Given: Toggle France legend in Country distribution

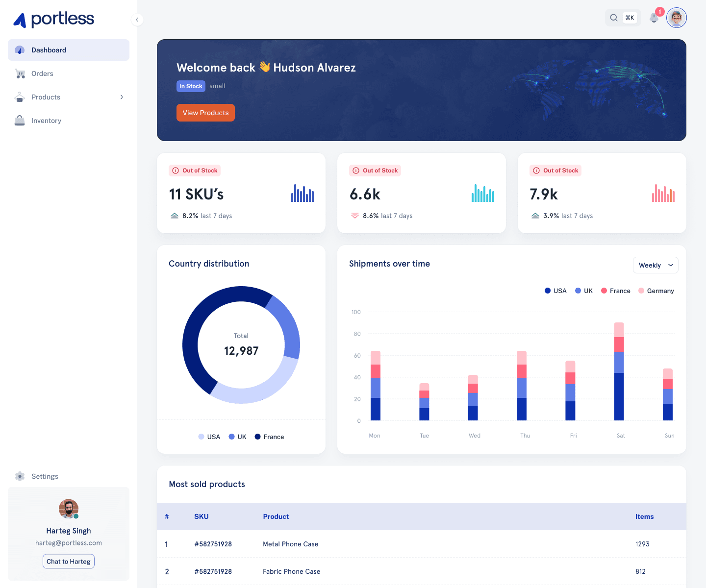Looking at the screenshot, I should [269, 437].
